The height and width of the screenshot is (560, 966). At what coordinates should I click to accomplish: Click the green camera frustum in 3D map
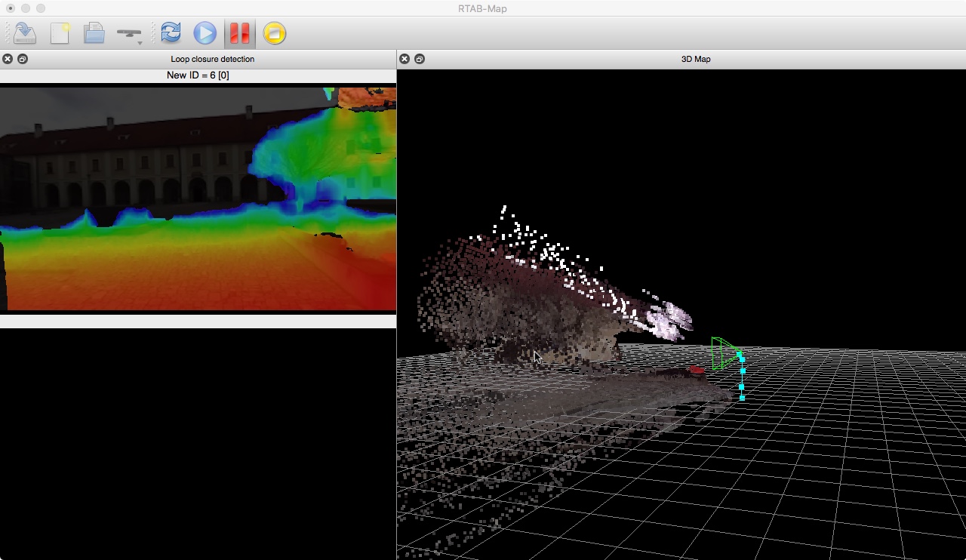coord(723,353)
